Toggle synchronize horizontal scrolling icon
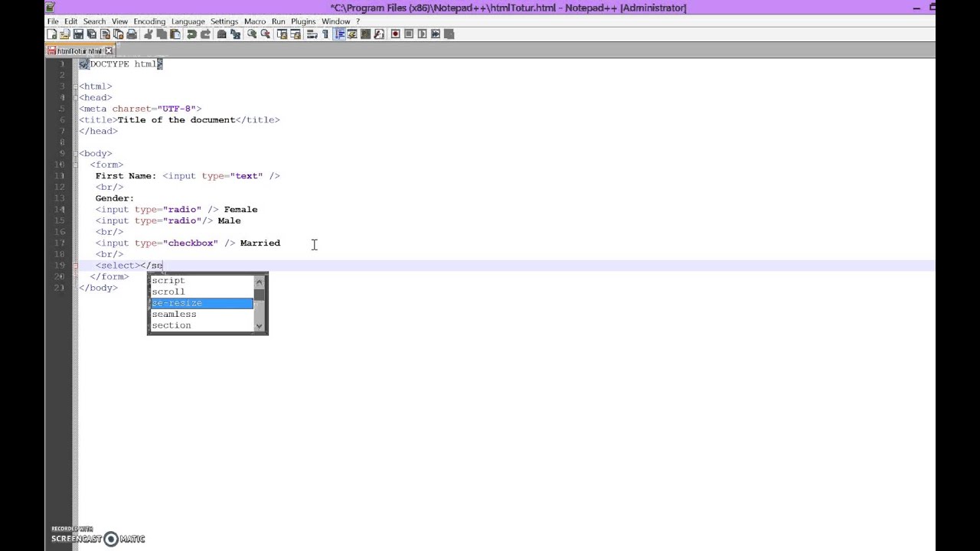Image resolution: width=980 pixels, height=551 pixels. 296,34
